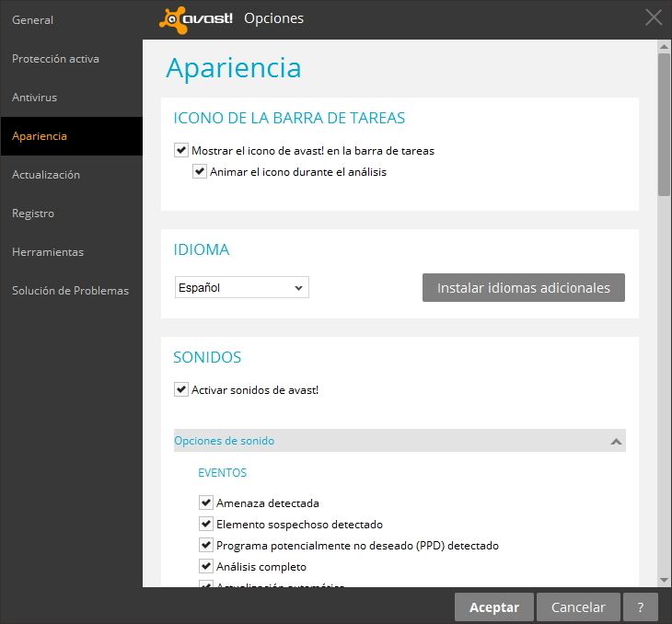The height and width of the screenshot is (624, 672).
Task: Toggle Animar el icono durante el análisis
Action: (199, 171)
